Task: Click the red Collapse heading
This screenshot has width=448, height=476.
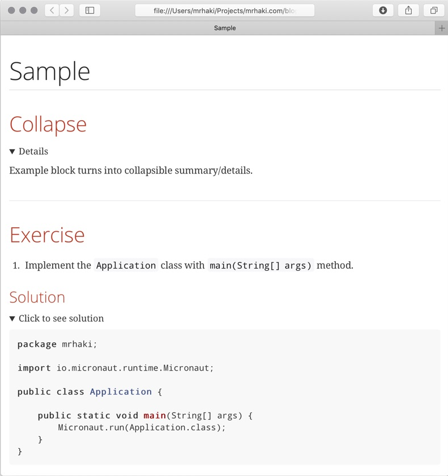Action: (48, 125)
